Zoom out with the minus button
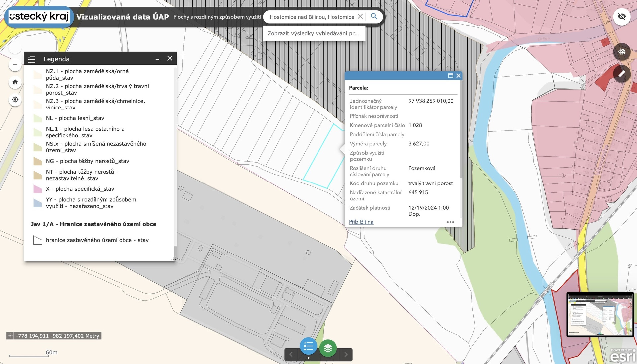This screenshot has height=364, width=637. tap(15, 64)
